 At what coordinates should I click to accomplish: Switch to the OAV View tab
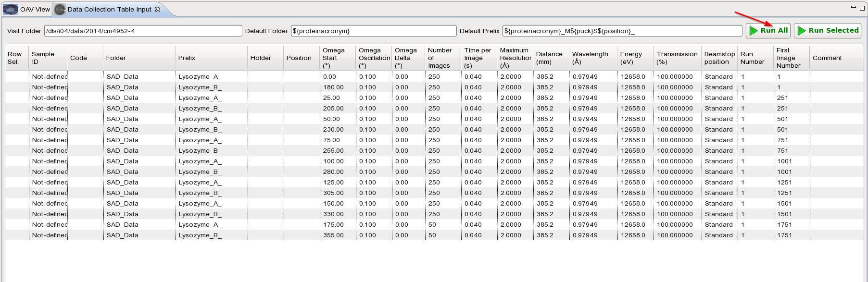point(35,9)
